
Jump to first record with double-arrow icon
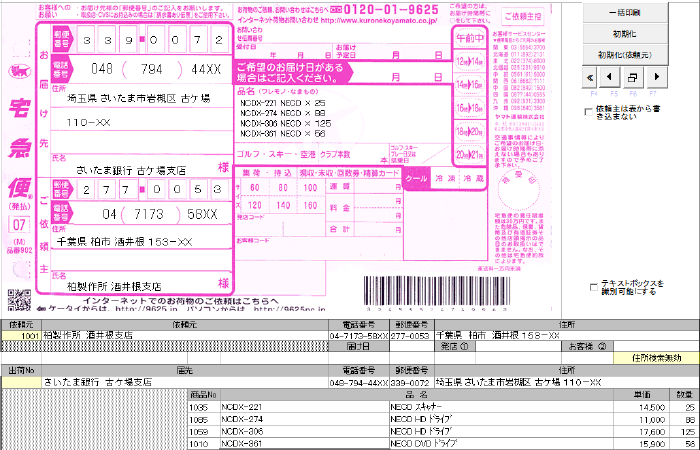(590, 78)
